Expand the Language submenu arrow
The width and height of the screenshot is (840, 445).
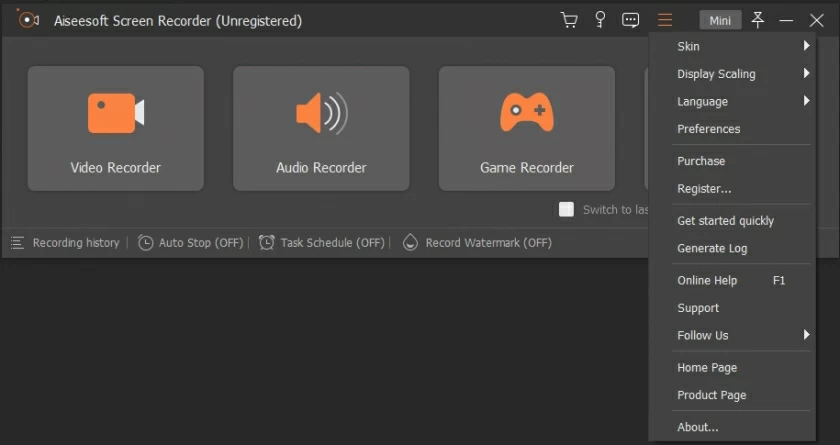pyautogui.click(x=806, y=101)
